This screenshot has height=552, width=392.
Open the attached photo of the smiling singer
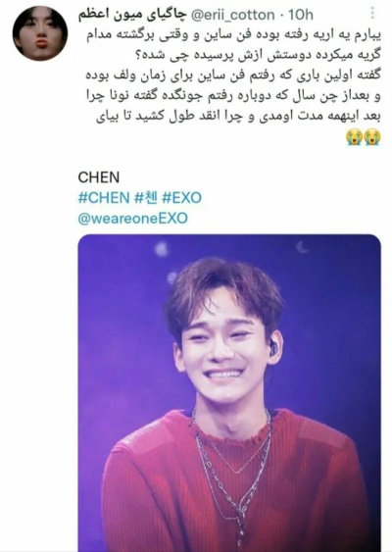(229, 393)
